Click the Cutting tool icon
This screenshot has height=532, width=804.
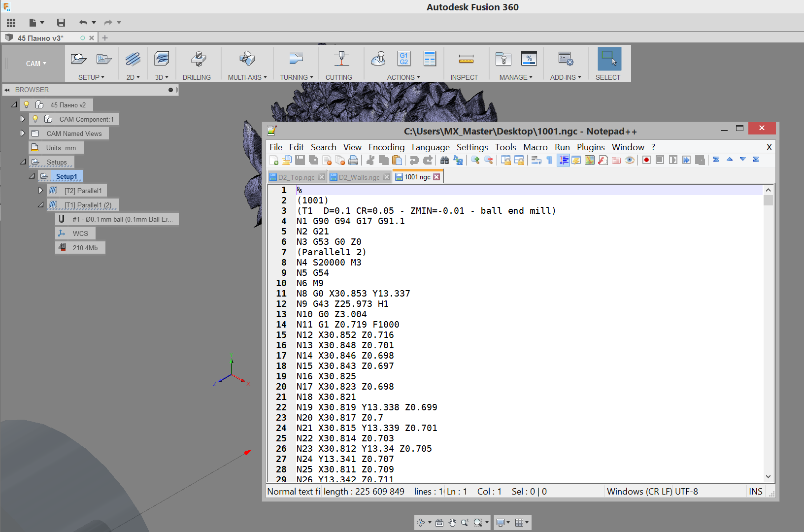[341, 59]
